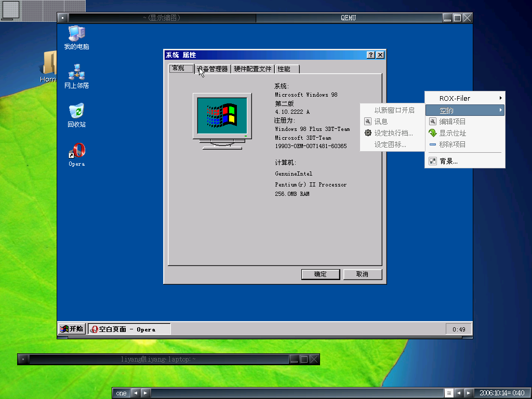Click the window list icon in the bottom panel
532x399 pixels.
pyautogui.click(x=449, y=393)
